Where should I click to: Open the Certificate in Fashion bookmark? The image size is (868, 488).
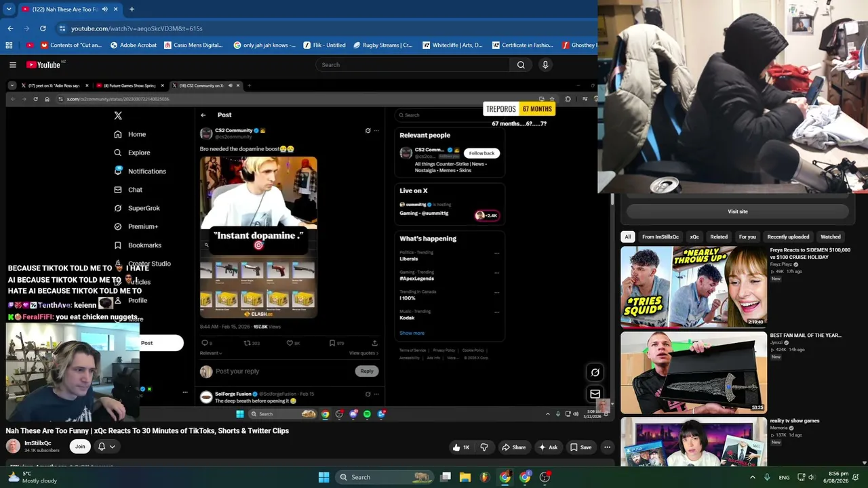click(522, 45)
